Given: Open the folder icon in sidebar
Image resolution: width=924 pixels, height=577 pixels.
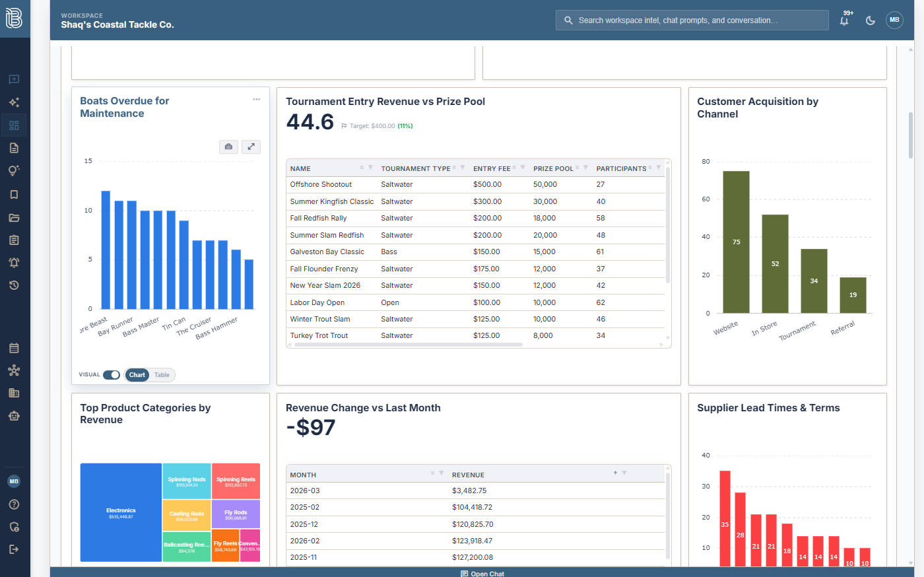Looking at the screenshot, I should click(14, 217).
